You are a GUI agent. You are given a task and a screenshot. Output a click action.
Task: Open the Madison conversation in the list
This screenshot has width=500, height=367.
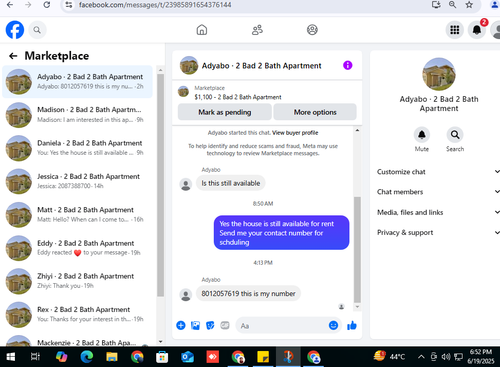[x=77, y=115]
